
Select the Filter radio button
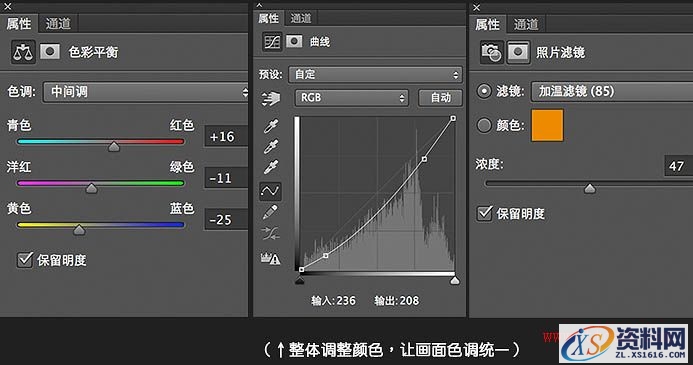484,91
